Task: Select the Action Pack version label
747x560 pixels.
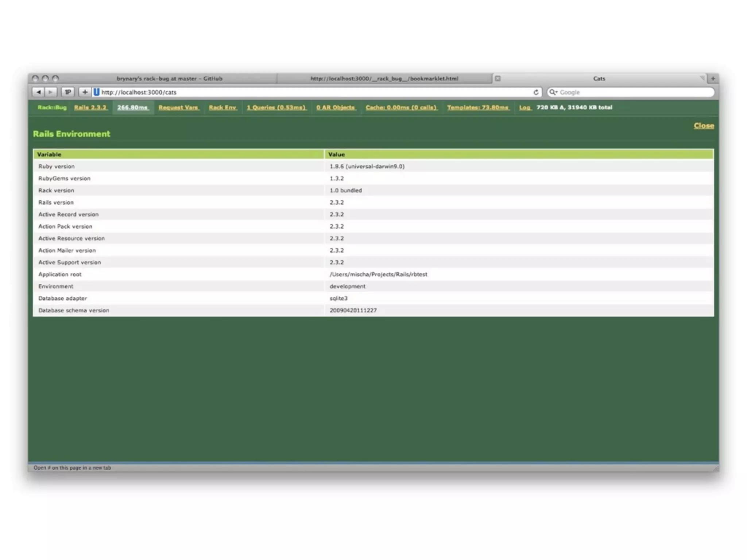Action: [65, 226]
